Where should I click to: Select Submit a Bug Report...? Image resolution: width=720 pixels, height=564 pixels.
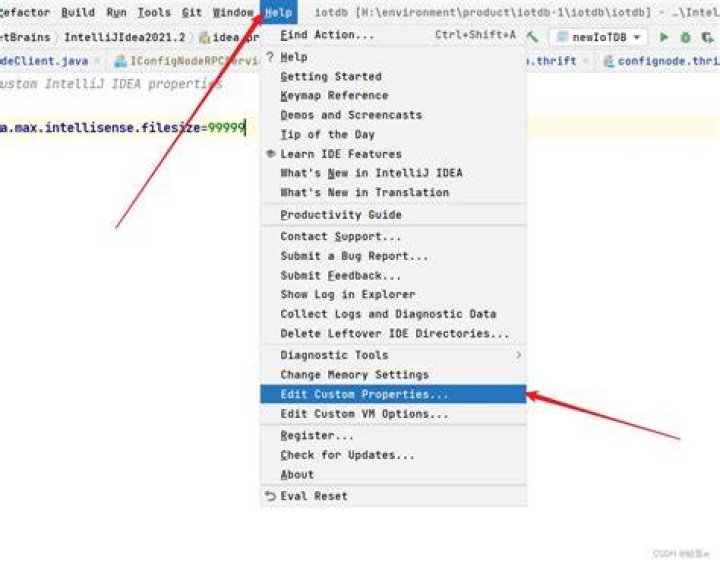pyautogui.click(x=393, y=256)
